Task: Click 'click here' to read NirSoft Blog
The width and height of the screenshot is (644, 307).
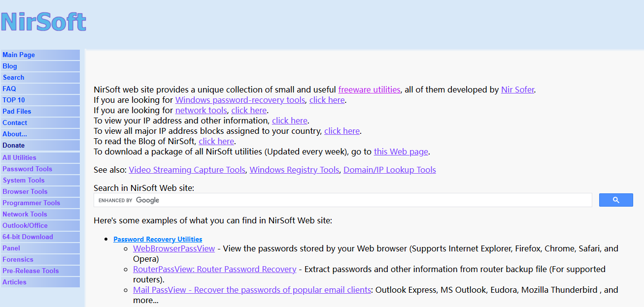Action: click(216, 141)
